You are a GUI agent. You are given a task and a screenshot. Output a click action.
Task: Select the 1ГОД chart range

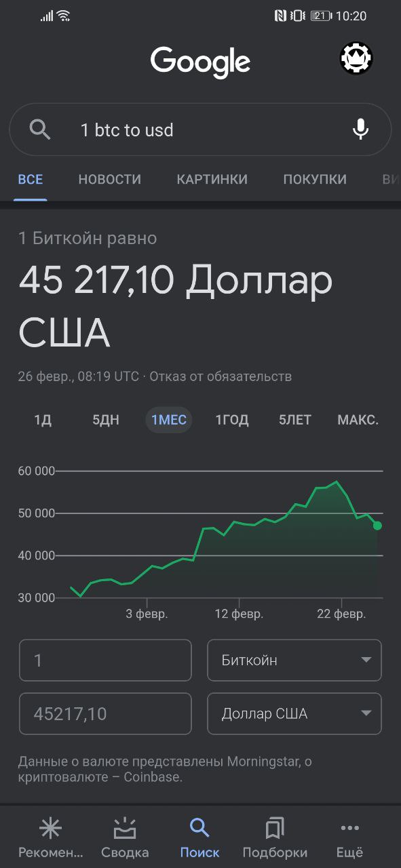(232, 420)
